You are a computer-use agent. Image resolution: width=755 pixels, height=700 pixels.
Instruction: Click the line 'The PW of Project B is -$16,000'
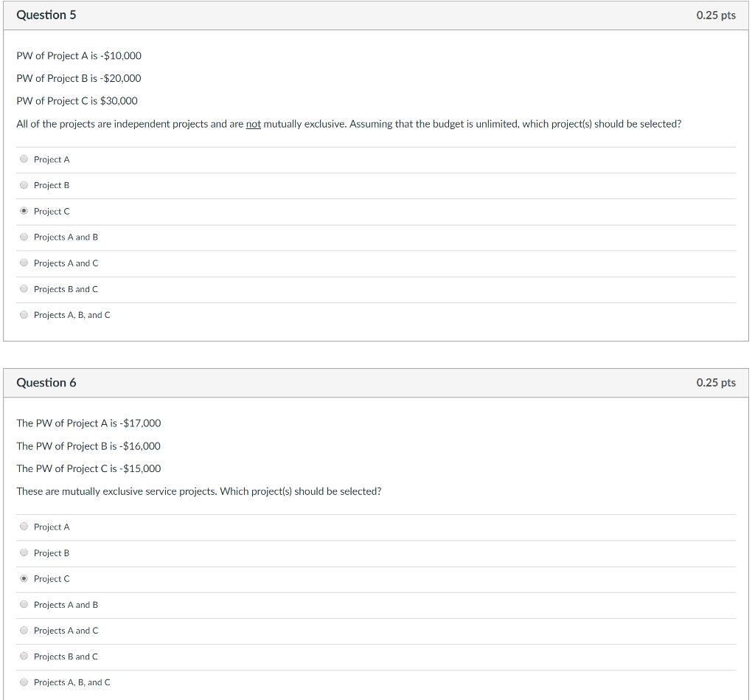pyautogui.click(x=88, y=446)
